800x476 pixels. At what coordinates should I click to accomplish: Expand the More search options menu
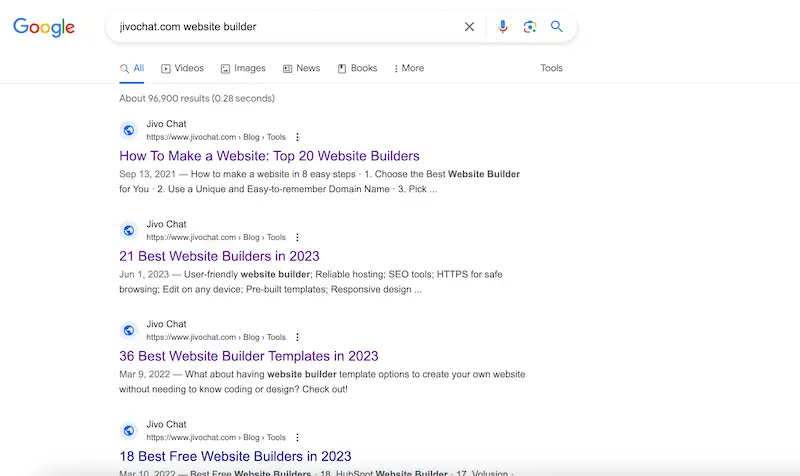pyautogui.click(x=409, y=68)
